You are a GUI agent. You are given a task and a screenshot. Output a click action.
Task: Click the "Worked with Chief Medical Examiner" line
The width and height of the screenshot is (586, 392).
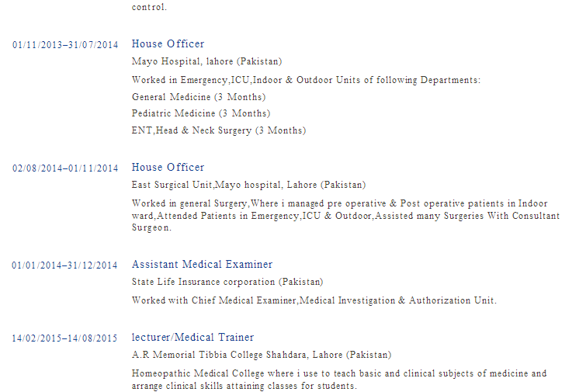point(314,300)
